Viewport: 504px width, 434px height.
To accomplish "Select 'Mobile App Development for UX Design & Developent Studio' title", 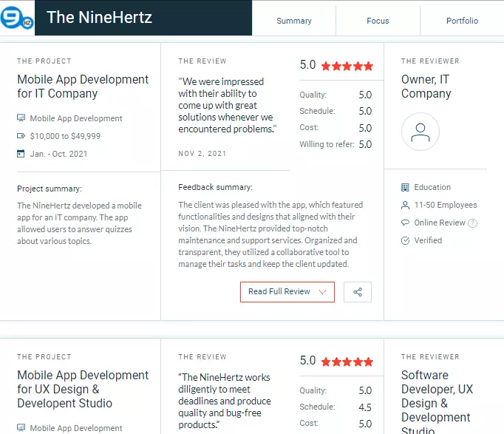I will point(83,390).
